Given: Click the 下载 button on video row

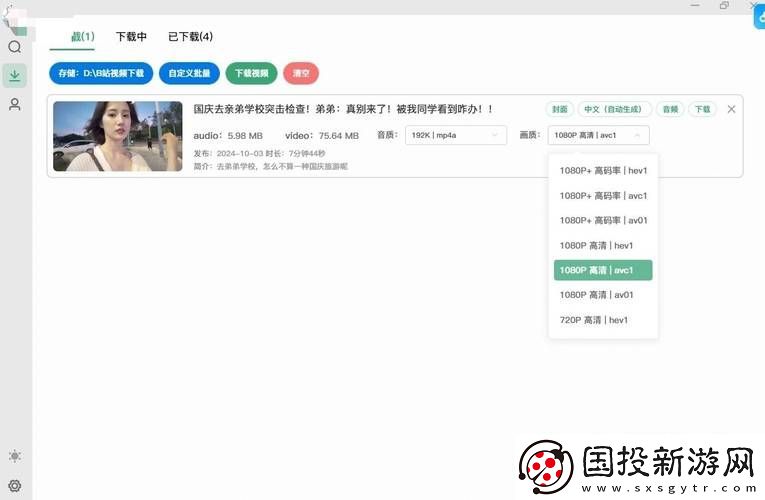Looking at the screenshot, I should click(703, 109).
